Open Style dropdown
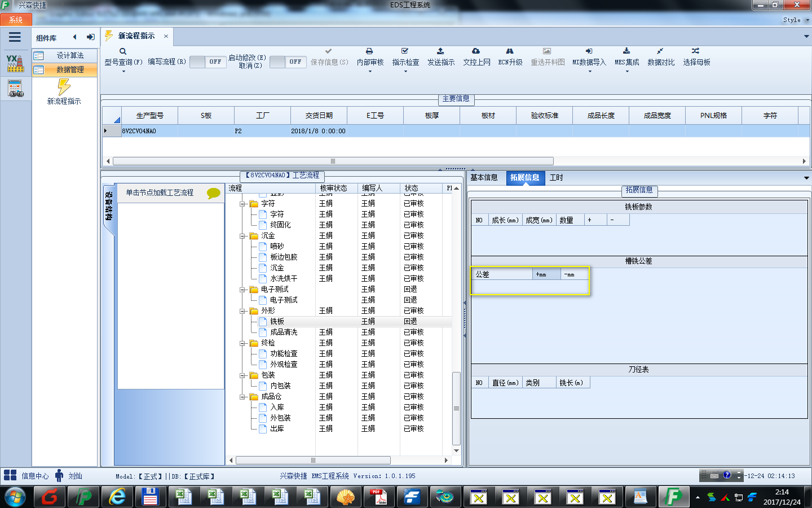 click(x=796, y=20)
